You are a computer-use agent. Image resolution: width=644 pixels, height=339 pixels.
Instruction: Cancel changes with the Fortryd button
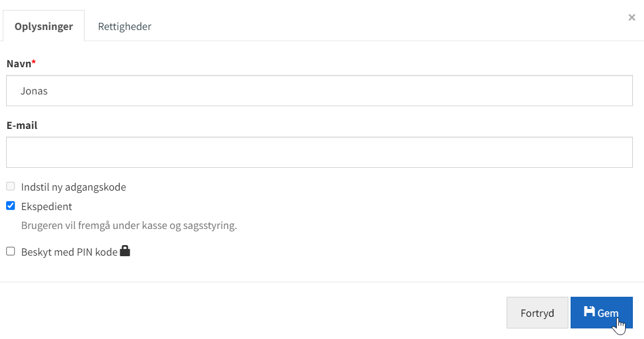(x=537, y=313)
